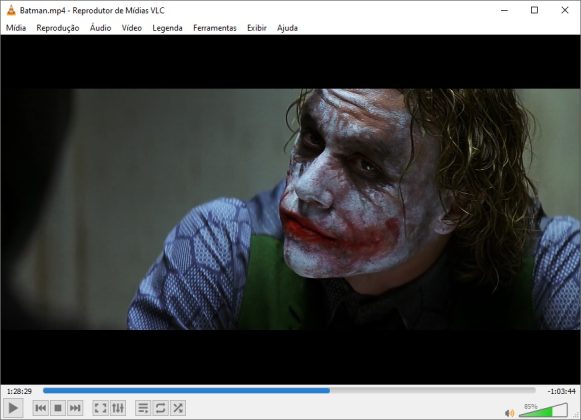Skip to next media track

tap(75, 408)
